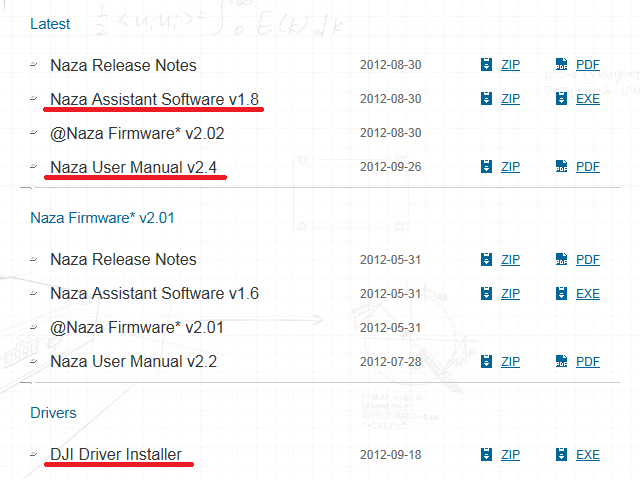Select DJI Driver Installer title text
This screenshot has width=640, height=480.
[x=116, y=454]
